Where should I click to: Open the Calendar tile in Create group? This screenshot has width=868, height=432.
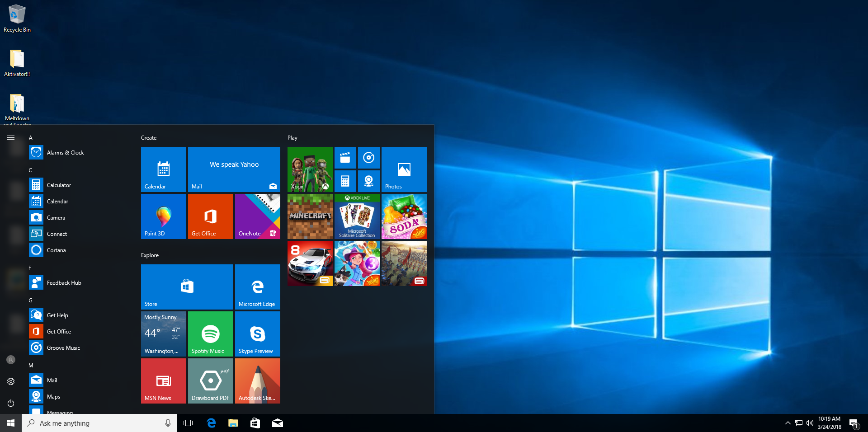tap(164, 169)
